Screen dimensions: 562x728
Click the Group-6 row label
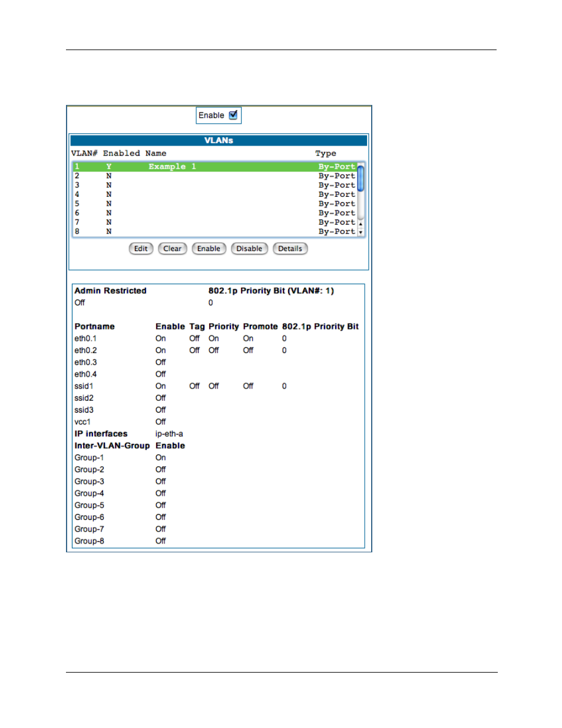click(x=89, y=517)
